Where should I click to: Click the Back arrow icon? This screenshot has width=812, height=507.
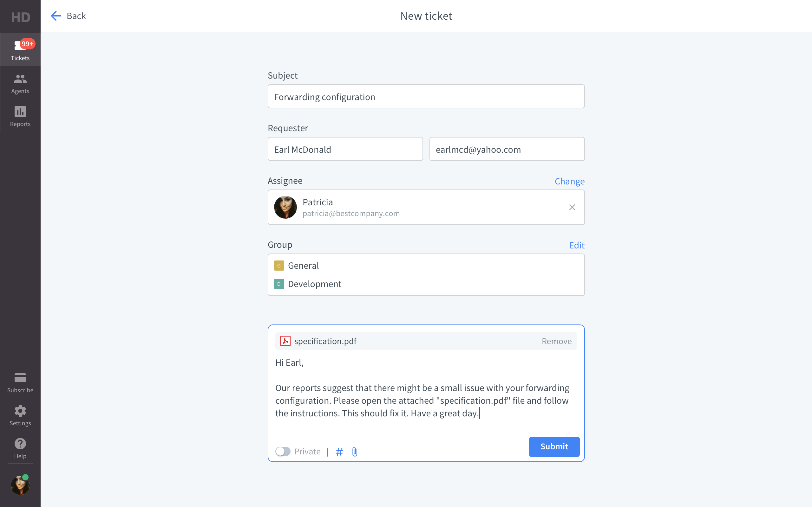(56, 16)
